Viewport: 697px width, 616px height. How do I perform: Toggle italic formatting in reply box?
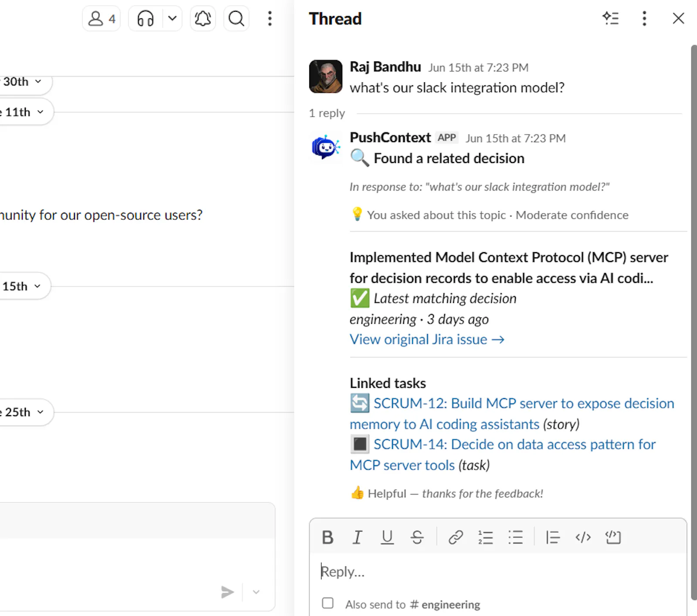point(357,538)
